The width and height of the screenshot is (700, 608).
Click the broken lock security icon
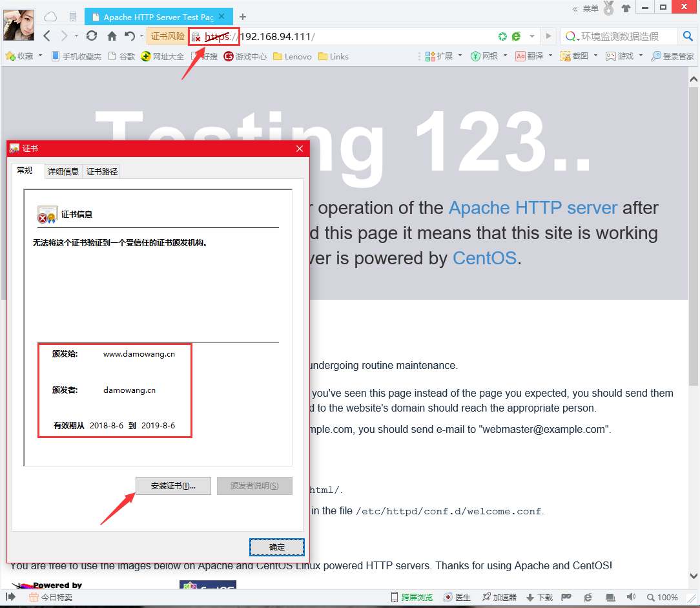click(x=196, y=37)
